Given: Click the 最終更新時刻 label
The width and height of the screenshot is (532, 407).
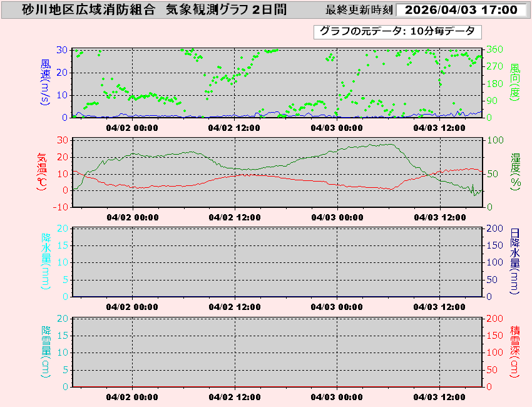Looking at the screenshot, I should pyautogui.click(x=359, y=11).
